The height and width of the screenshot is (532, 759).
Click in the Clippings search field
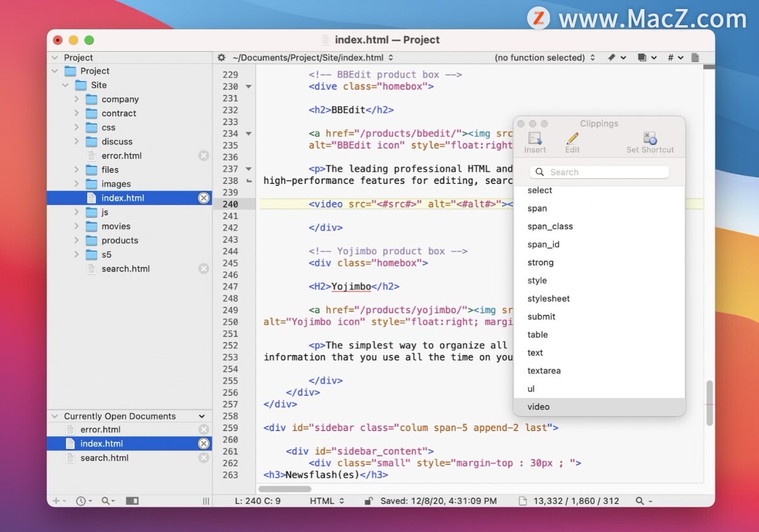[x=599, y=172]
